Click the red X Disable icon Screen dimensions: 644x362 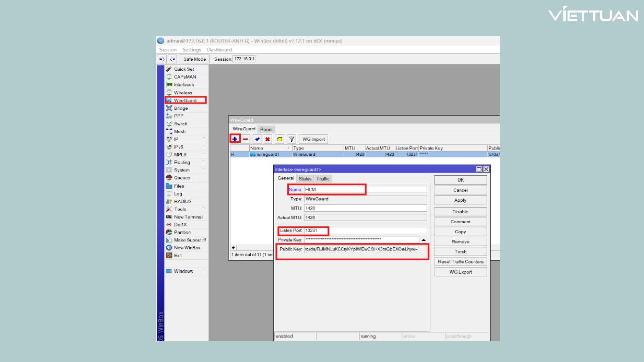(268, 139)
